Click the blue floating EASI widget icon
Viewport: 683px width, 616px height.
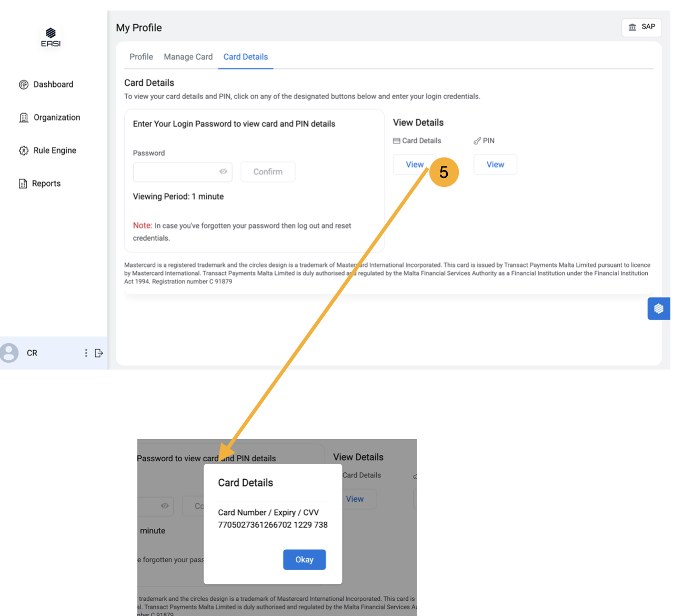658,309
